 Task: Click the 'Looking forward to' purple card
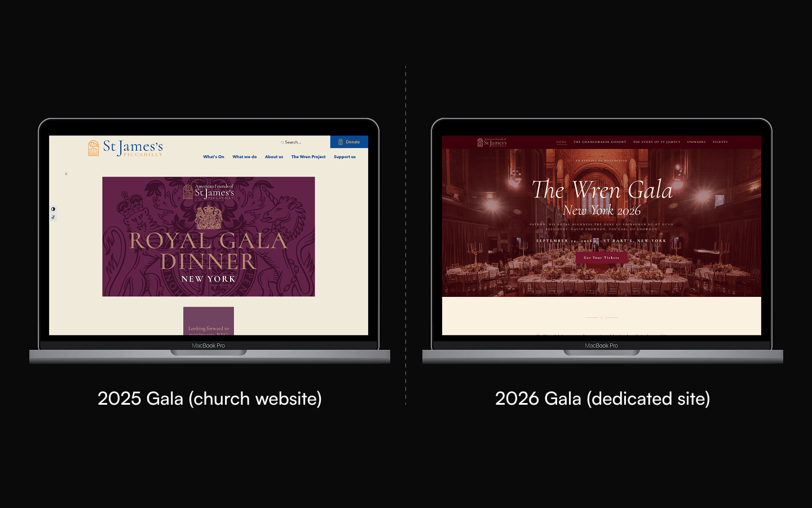tap(209, 321)
